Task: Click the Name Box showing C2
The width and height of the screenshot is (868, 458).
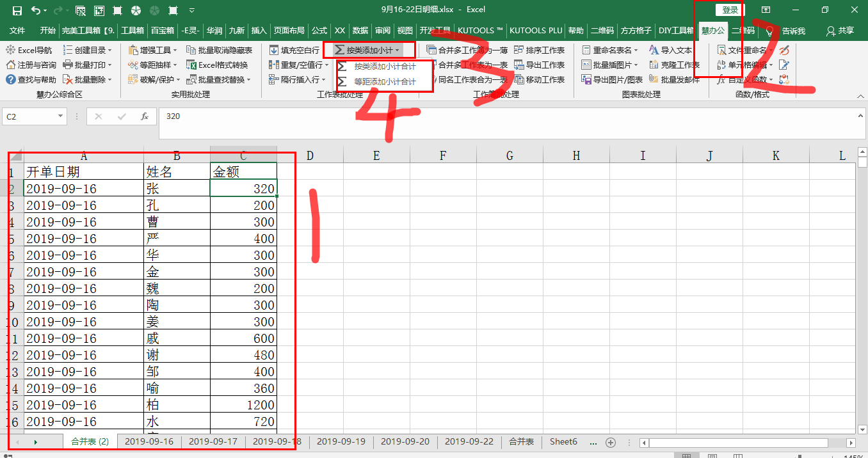Action: tap(29, 116)
